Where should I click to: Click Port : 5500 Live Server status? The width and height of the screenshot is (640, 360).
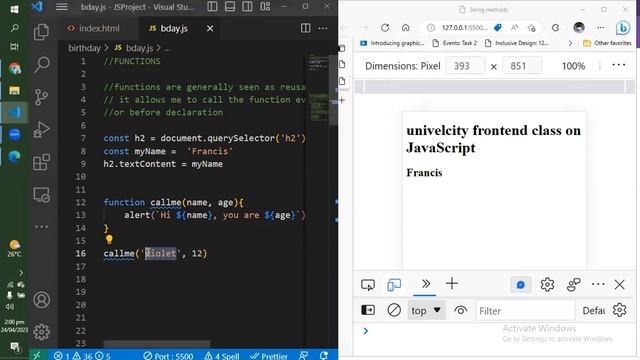pos(168,356)
